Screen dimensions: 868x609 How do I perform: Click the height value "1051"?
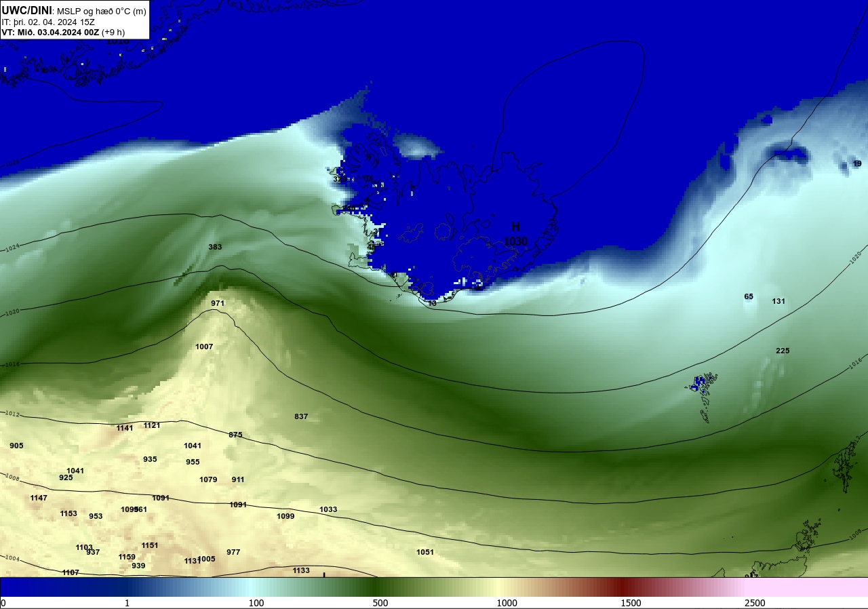click(425, 552)
